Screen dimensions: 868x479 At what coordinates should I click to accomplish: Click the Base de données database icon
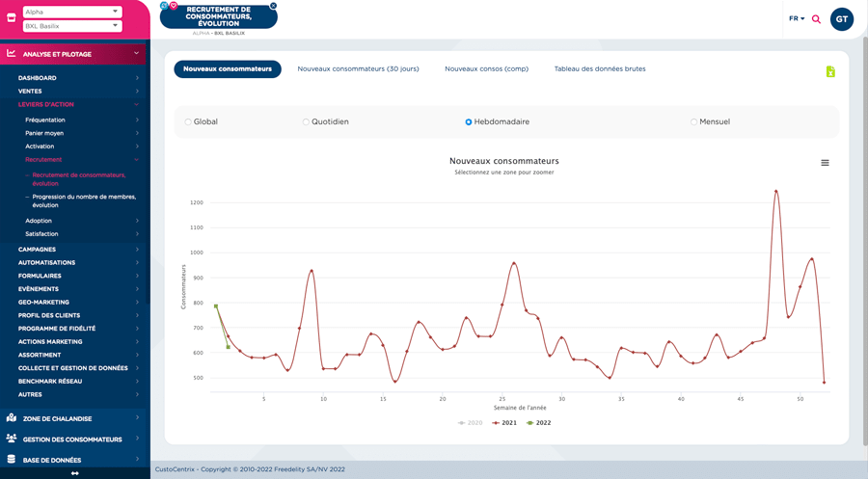tap(12, 460)
